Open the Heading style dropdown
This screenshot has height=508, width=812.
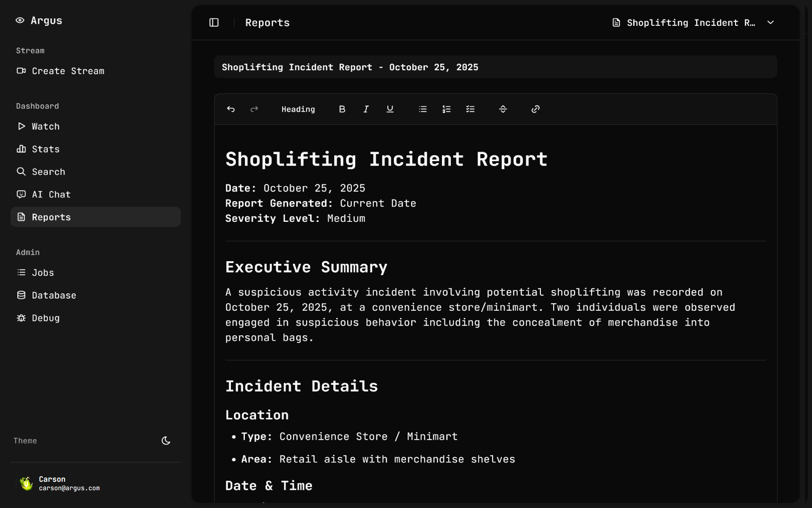298,109
